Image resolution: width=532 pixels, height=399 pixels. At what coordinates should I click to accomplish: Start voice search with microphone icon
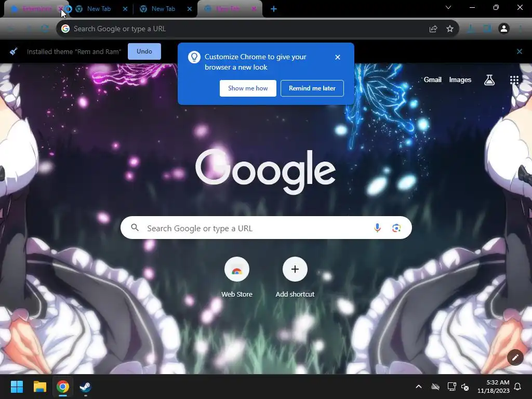(377, 228)
